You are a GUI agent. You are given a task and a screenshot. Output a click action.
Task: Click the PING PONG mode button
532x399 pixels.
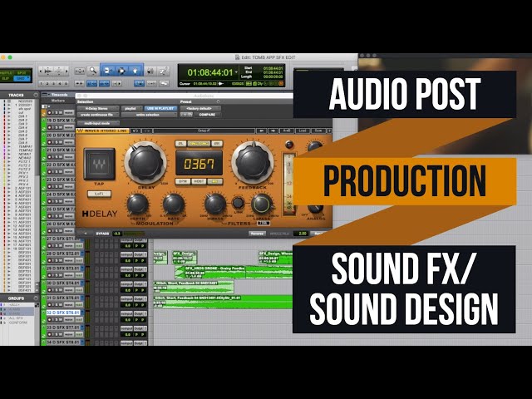[x=199, y=144]
